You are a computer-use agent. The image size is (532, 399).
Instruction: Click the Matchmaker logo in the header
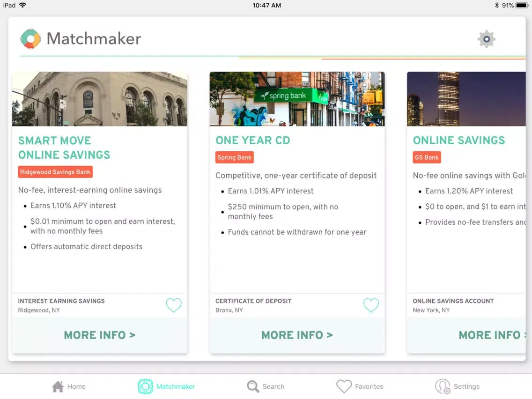(x=30, y=39)
